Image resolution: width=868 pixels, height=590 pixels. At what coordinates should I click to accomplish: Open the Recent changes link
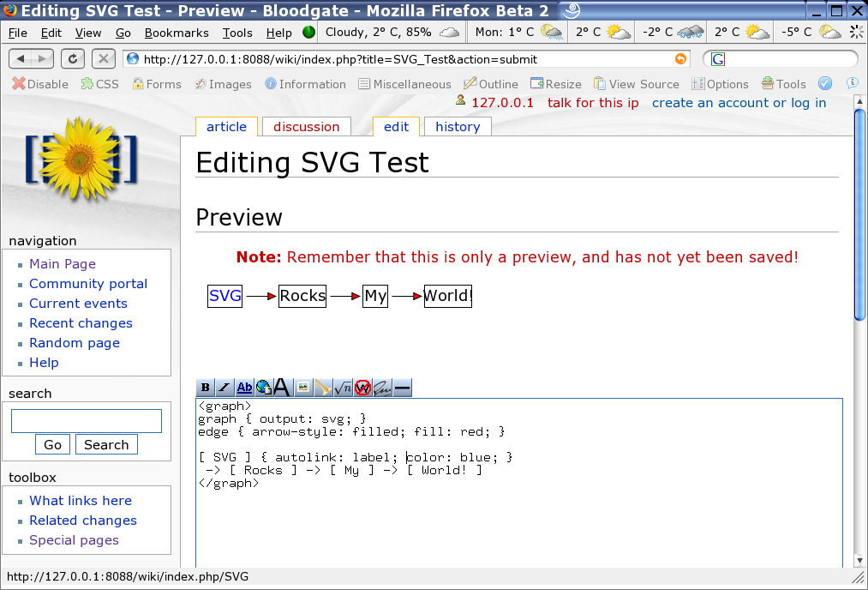pyautogui.click(x=81, y=323)
